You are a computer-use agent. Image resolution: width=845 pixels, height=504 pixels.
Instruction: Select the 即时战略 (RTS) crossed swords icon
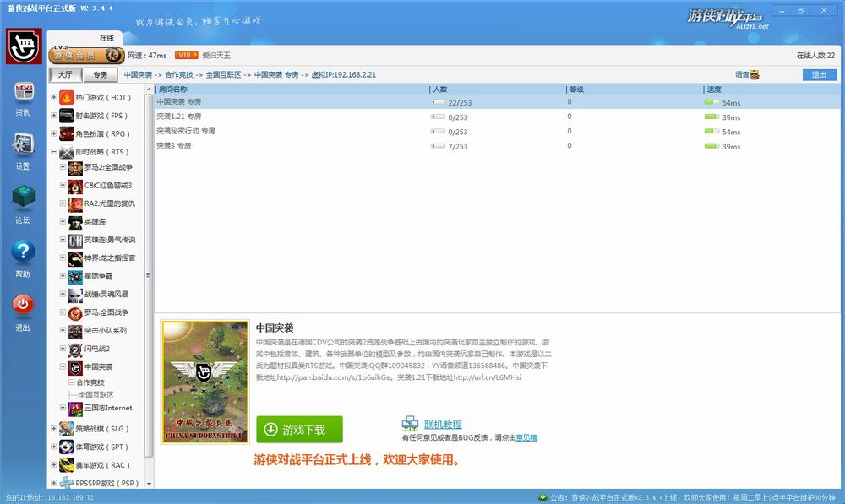tap(66, 153)
